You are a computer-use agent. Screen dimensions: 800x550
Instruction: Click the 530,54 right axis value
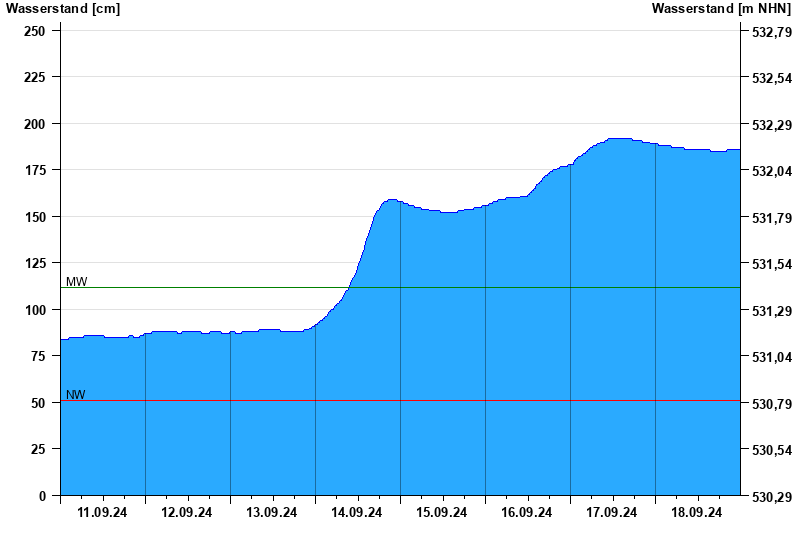click(x=772, y=450)
